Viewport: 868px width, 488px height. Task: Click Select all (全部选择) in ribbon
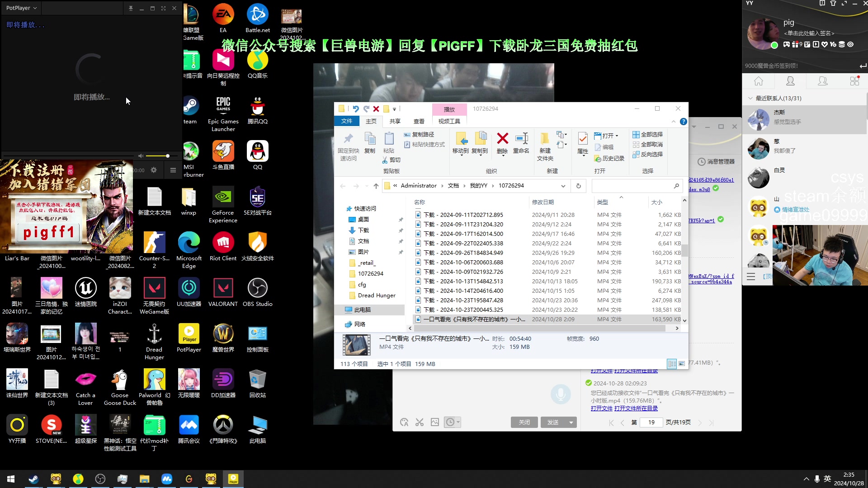[x=648, y=135]
